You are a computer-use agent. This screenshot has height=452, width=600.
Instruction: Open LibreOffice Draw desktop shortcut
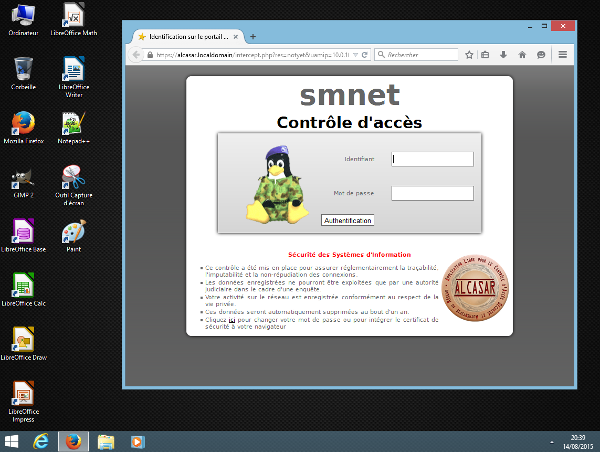click(x=23, y=344)
